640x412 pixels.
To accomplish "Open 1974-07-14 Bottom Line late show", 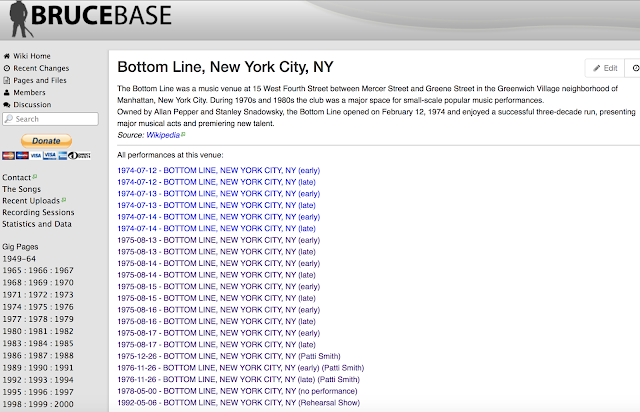I will (216, 229).
